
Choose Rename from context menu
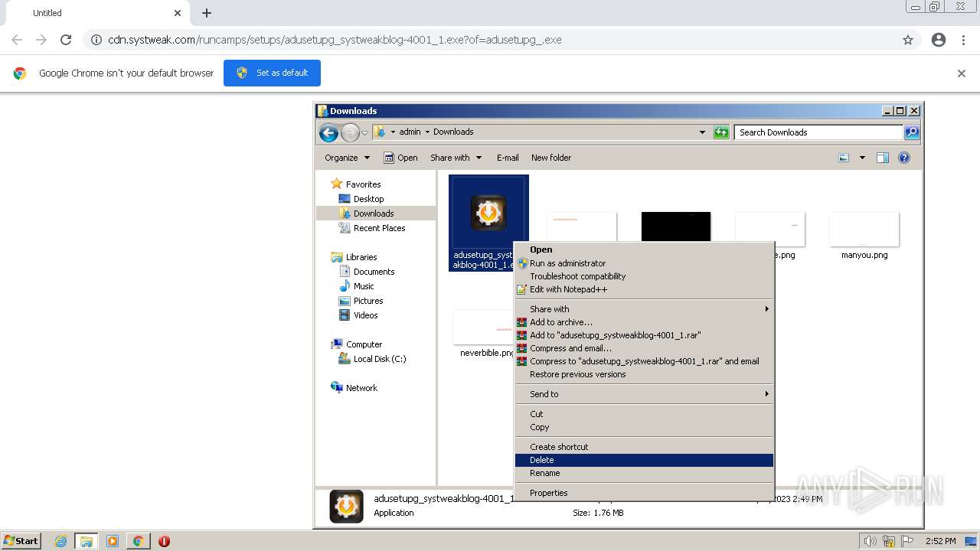coord(644,473)
